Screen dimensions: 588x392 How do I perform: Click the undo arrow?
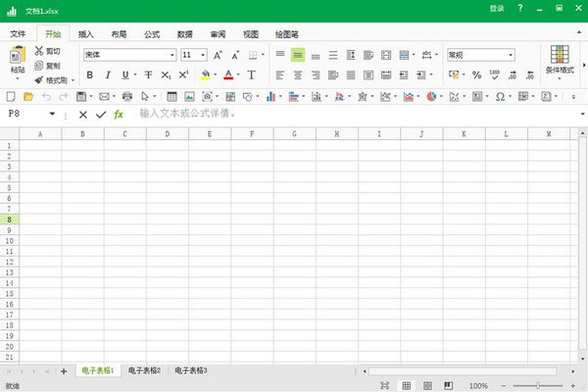pos(46,97)
